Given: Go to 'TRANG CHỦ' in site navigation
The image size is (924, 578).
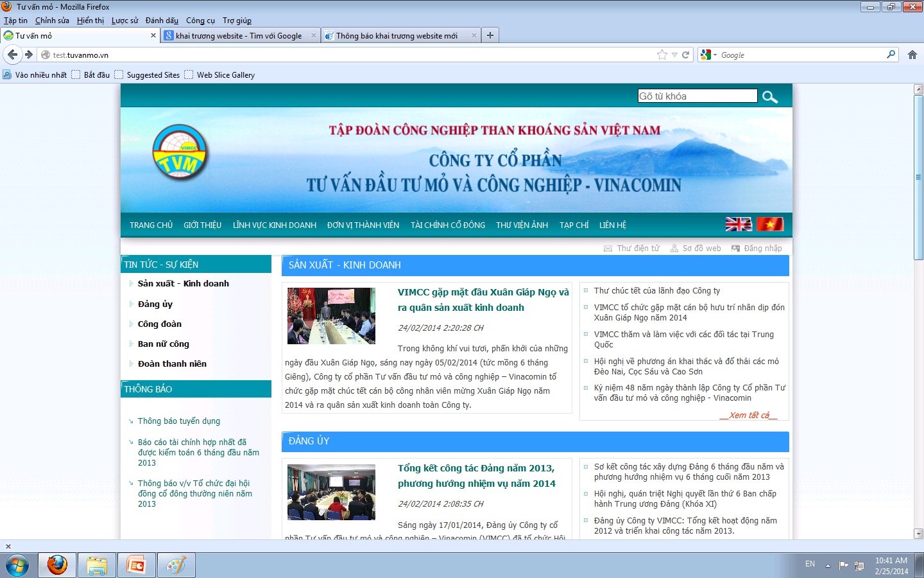Looking at the screenshot, I should 151,225.
